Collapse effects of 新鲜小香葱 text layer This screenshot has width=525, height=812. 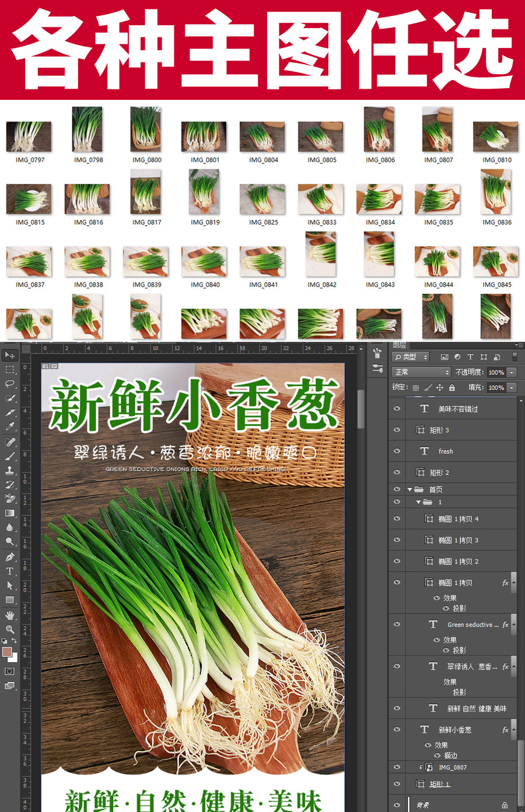pos(514,729)
